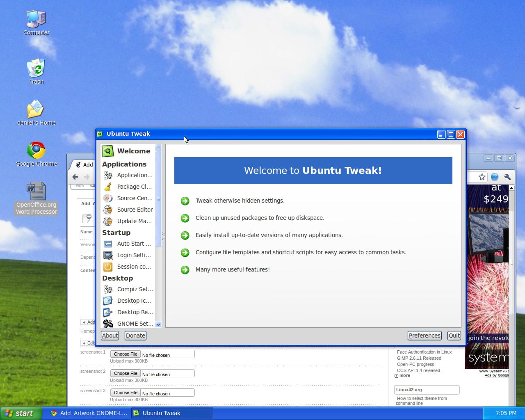This screenshot has width=525, height=420.
Task: Select Ubuntu Tweak taskbar item
Action: coord(172,413)
